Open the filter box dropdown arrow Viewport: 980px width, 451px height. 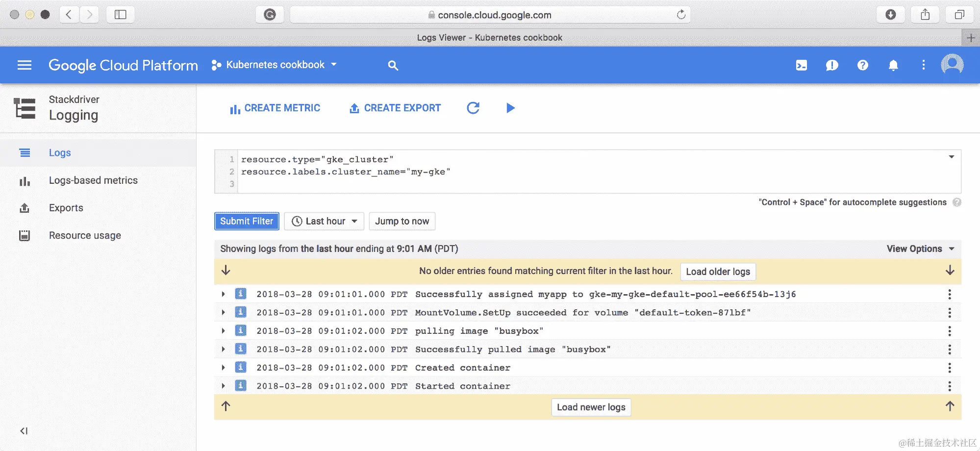coord(952,157)
